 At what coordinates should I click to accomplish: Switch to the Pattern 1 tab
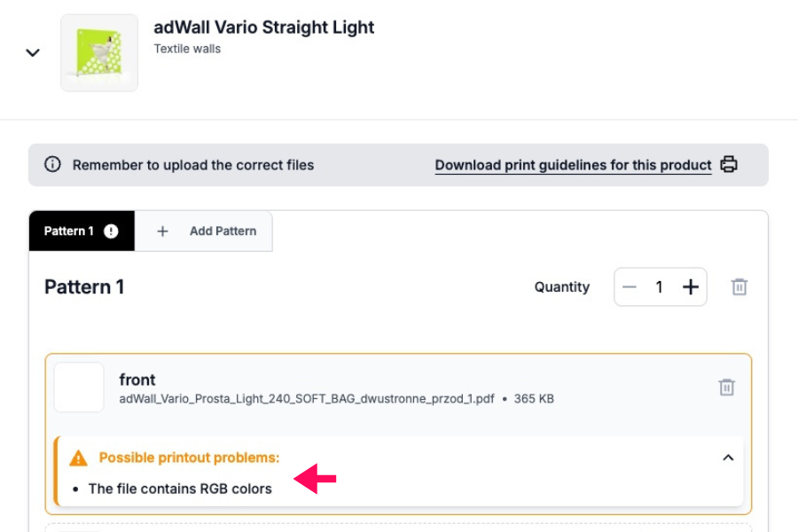(x=69, y=231)
